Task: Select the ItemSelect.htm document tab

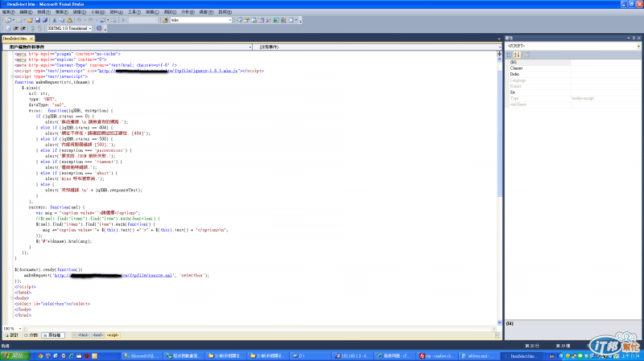Action: 16,39
